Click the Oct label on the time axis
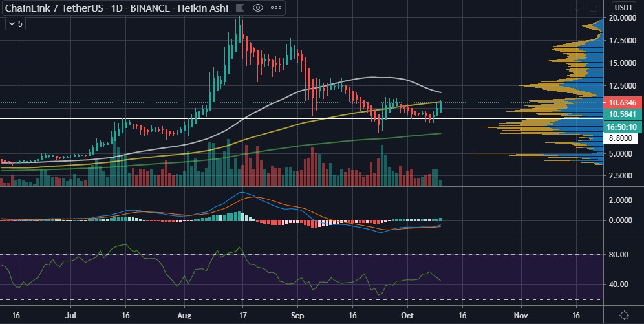Screen dimensions: 644x324 407,316
